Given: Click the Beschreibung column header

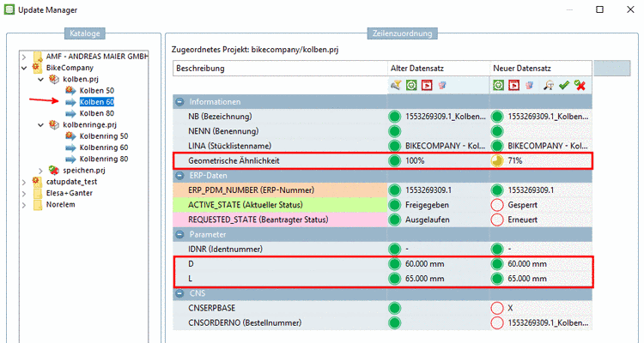Looking at the screenshot, I should click(280, 68).
